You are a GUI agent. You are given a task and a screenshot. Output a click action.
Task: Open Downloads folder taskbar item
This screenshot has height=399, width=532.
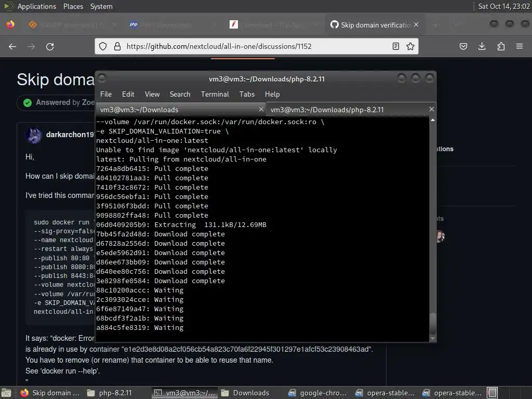click(x=245, y=393)
